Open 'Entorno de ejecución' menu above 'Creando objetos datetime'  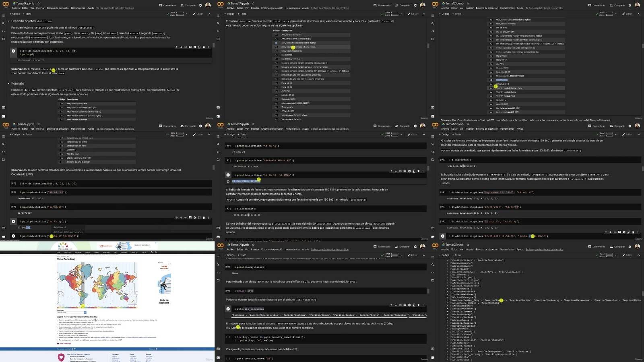tap(58, 8)
